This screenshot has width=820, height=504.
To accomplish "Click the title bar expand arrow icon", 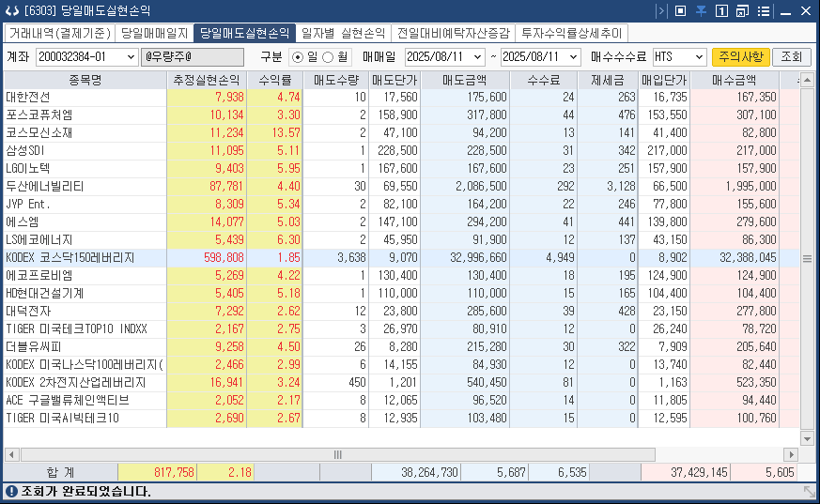I will click(661, 11).
